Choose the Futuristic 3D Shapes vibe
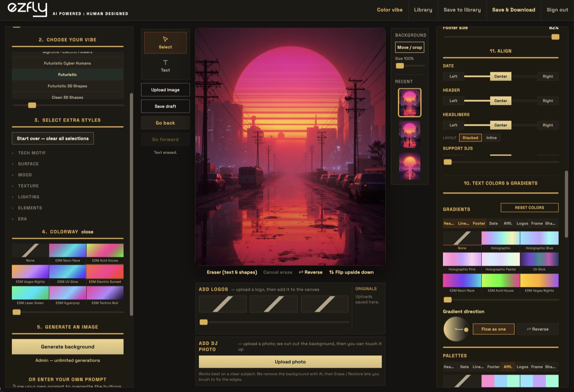Image resolution: width=574 pixels, height=392 pixels. point(68,86)
